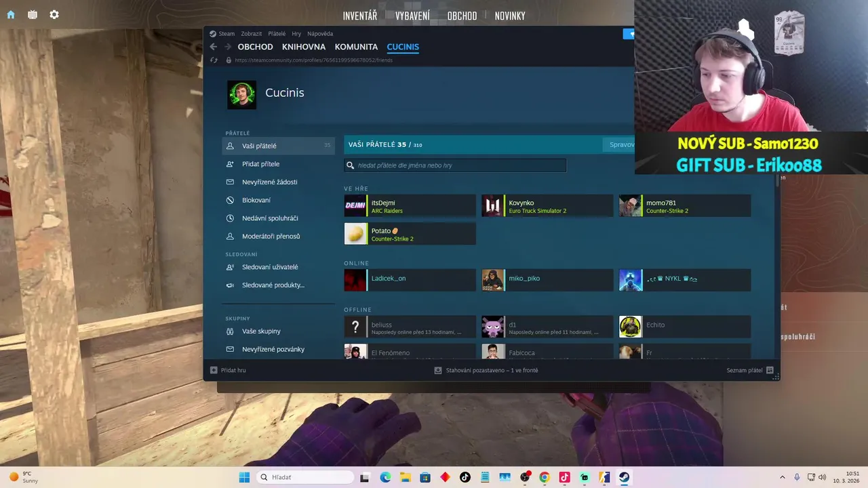Open friend Potato card
Viewport: 868px width, 488px height.
point(410,234)
